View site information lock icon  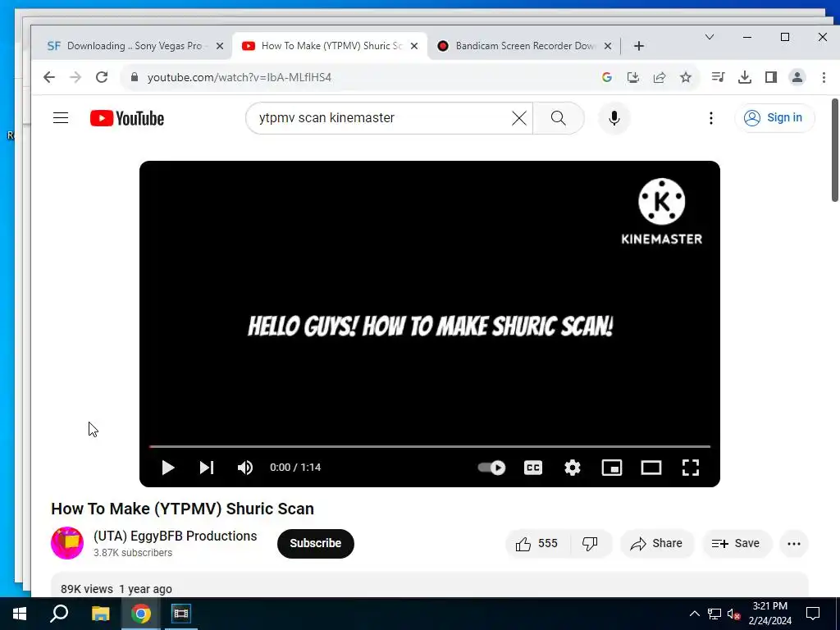pyautogui.click(x=135, y=77)
